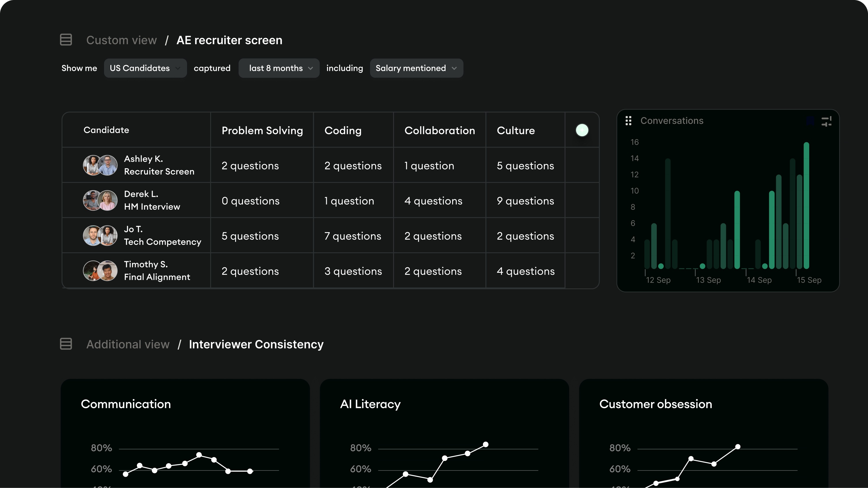Screen dimensions: 868x488
Task: Click Derek L.'s 9 questions Culture cell
Action: [x=525, y=201]
